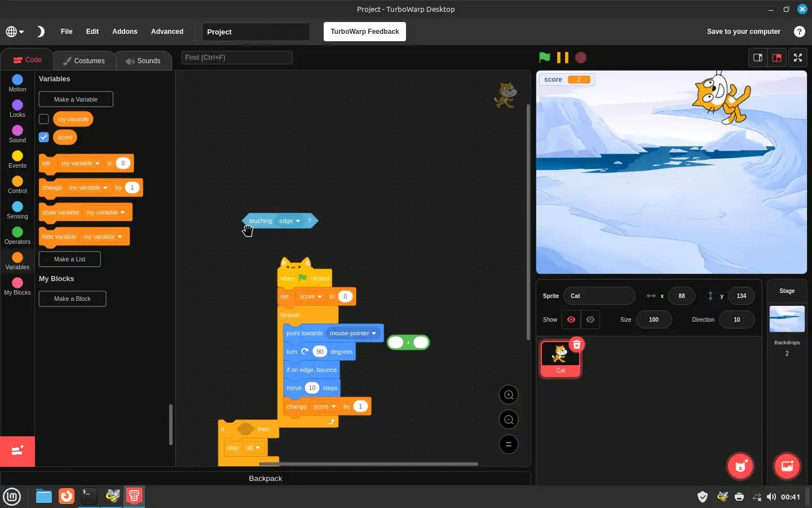This screenshot has height=508, width=812.
Task: Open the Advanced menu
Action: pyautogui.click(x=167, y=32)
